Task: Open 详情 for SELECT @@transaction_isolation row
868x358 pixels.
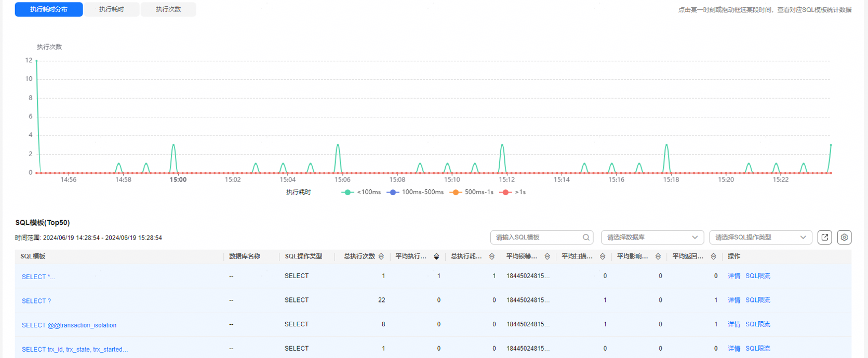Action: (x=733, y=324)
